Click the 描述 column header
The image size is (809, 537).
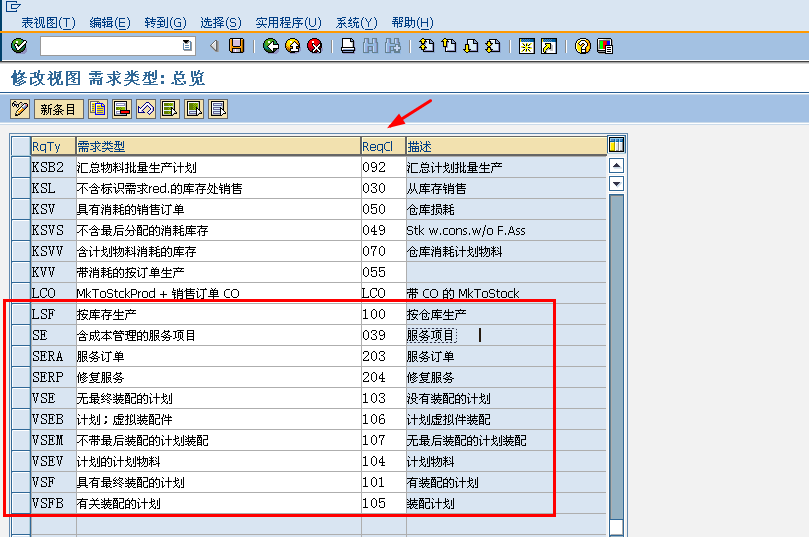(506, 147)
